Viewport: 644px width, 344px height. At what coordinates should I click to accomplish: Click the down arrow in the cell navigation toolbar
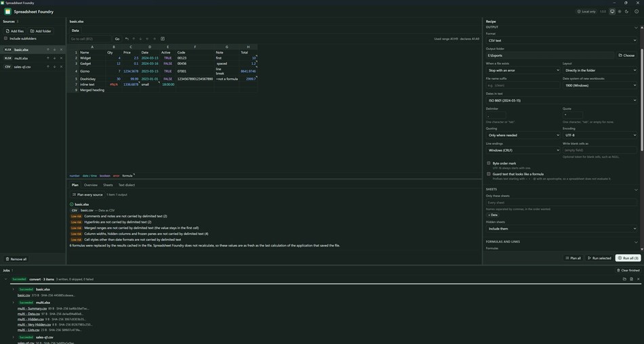140,39
